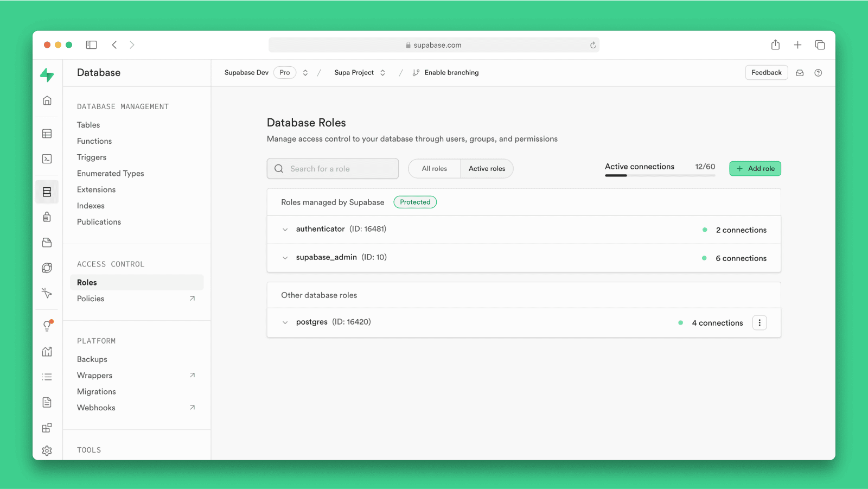This screenshot has width=868, height=489.
Task: Focus the Search for a role field
Action: [333, 169]
